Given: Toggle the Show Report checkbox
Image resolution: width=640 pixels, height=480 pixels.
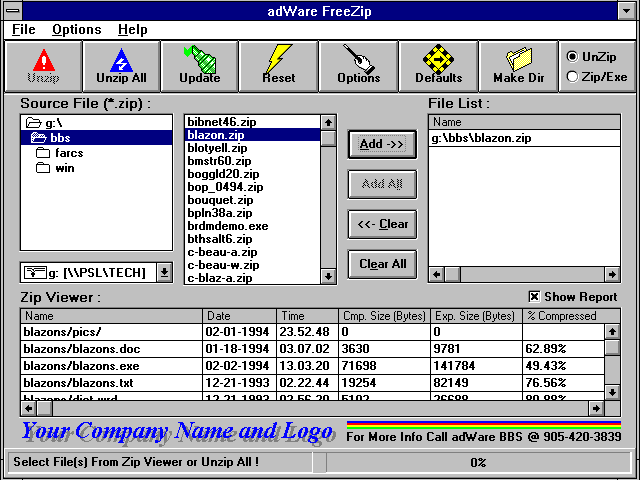Looking at the screenshot, I should [534, 297].
